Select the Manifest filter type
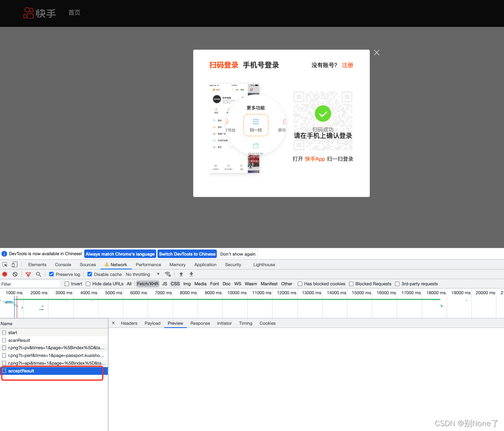 (x=269, y=284)
